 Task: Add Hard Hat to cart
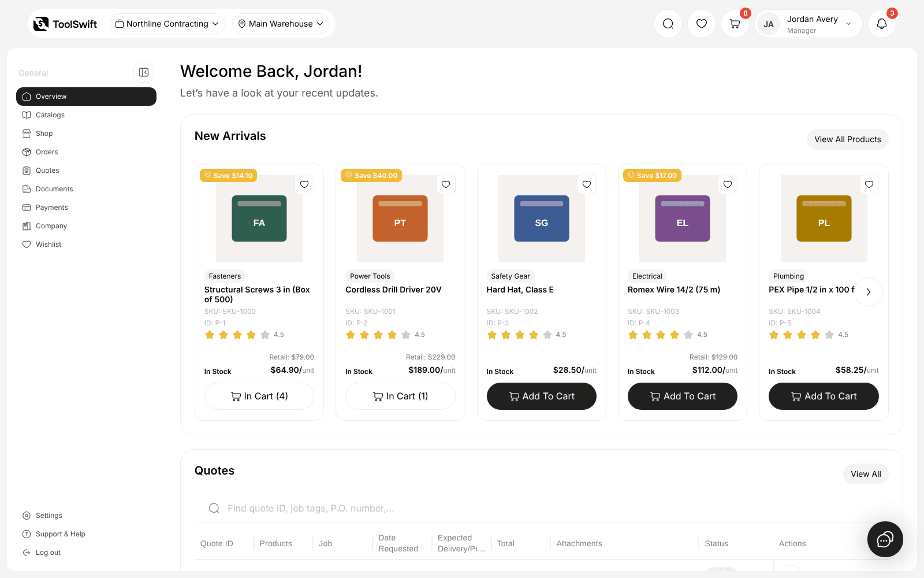541,396
